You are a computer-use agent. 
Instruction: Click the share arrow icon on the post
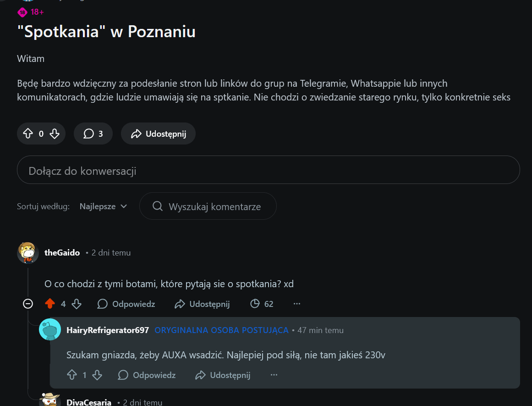(136, 133)
